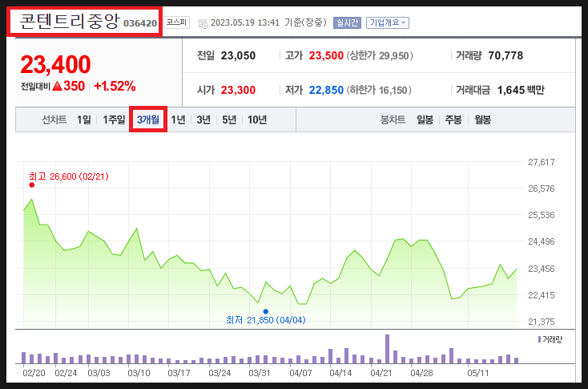Click the 05/11 date axis label
The image size is (588, 389).
pos(477,373)
